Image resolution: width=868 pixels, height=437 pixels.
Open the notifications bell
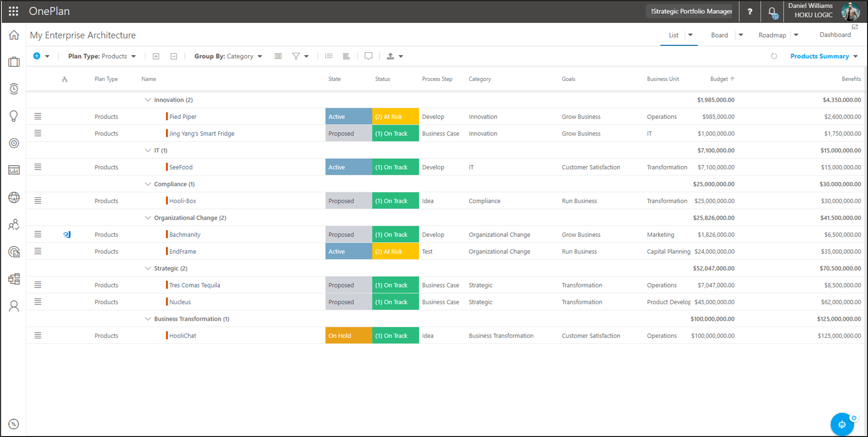(x=772, y=12)
